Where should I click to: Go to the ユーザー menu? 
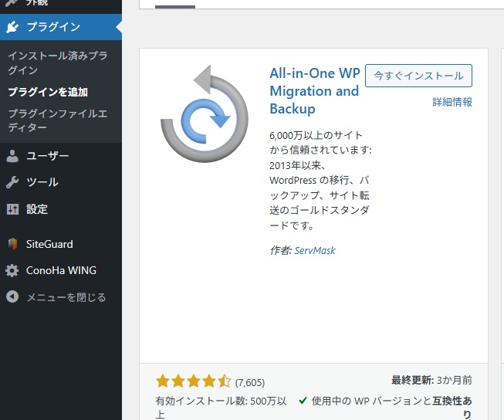click(48, 156)
